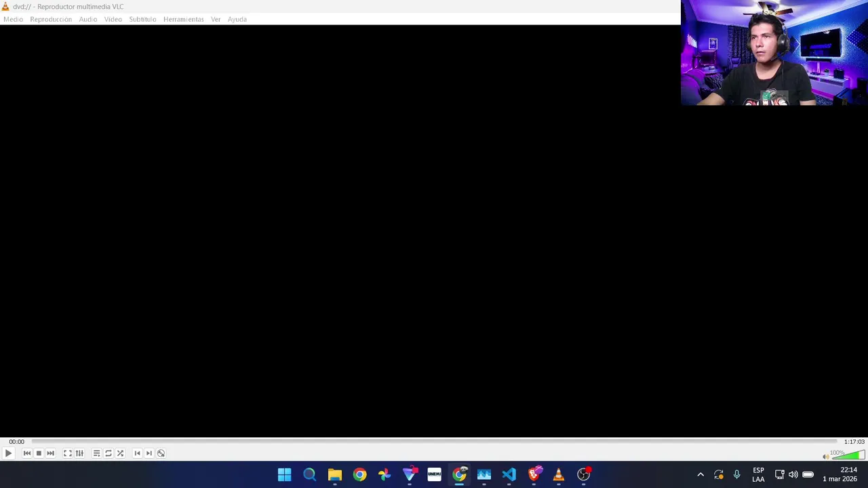
Task: Open the Ayuda menu
Action: (x=237, y=19)
